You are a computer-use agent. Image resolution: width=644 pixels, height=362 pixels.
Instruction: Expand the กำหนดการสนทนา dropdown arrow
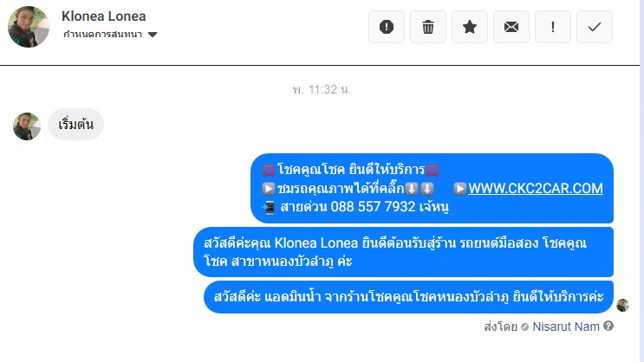[x=153, y=35]
